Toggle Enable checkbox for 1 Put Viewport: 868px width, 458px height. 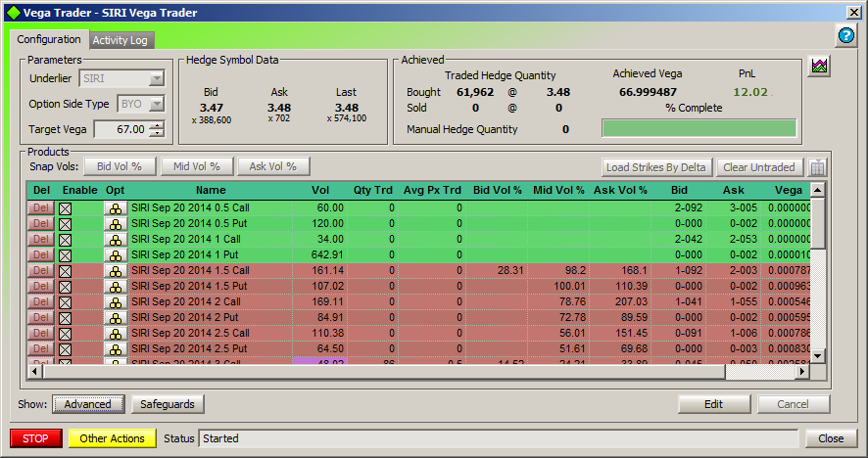click(x=66, y=255)
